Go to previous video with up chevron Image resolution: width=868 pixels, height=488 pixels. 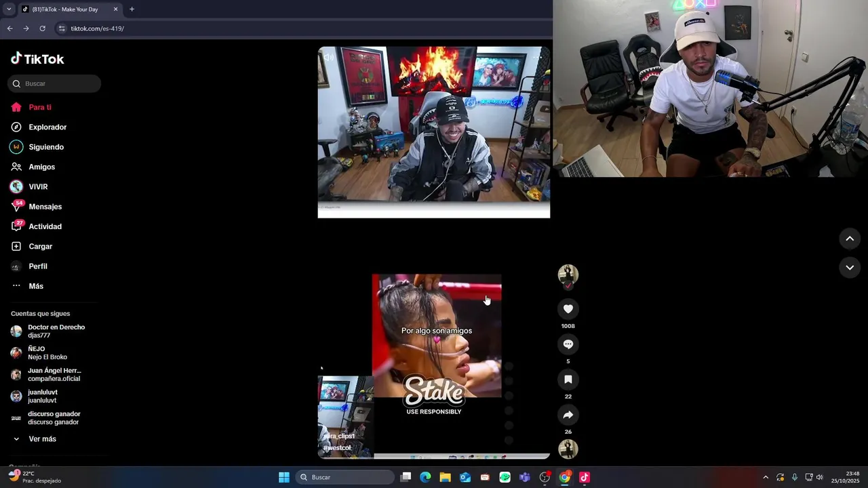coord(850,239)
